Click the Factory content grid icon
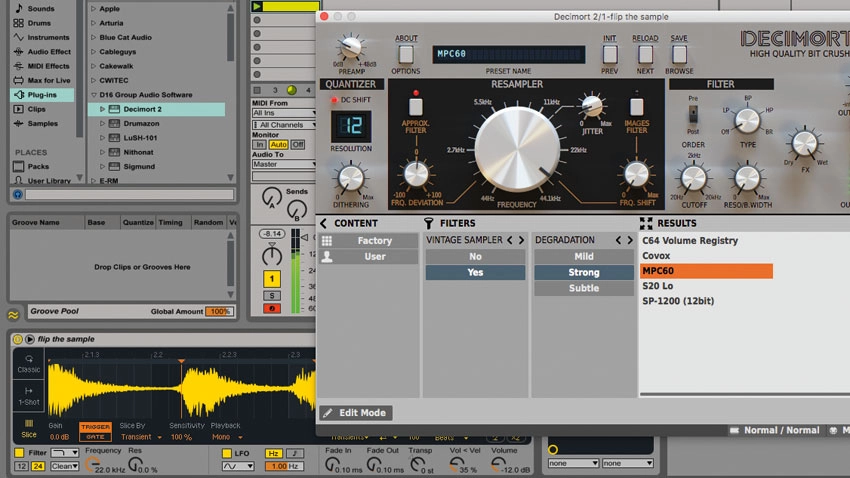The image size is (850, 478). tap(326, 241)
